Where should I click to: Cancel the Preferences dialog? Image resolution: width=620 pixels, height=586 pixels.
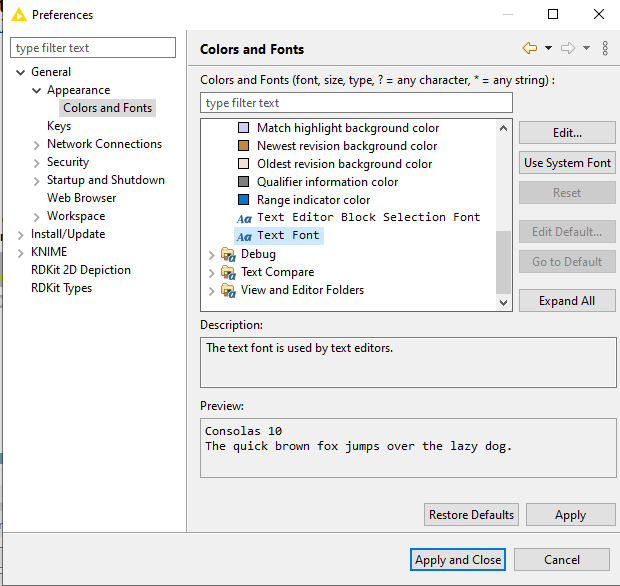(562, 560)
